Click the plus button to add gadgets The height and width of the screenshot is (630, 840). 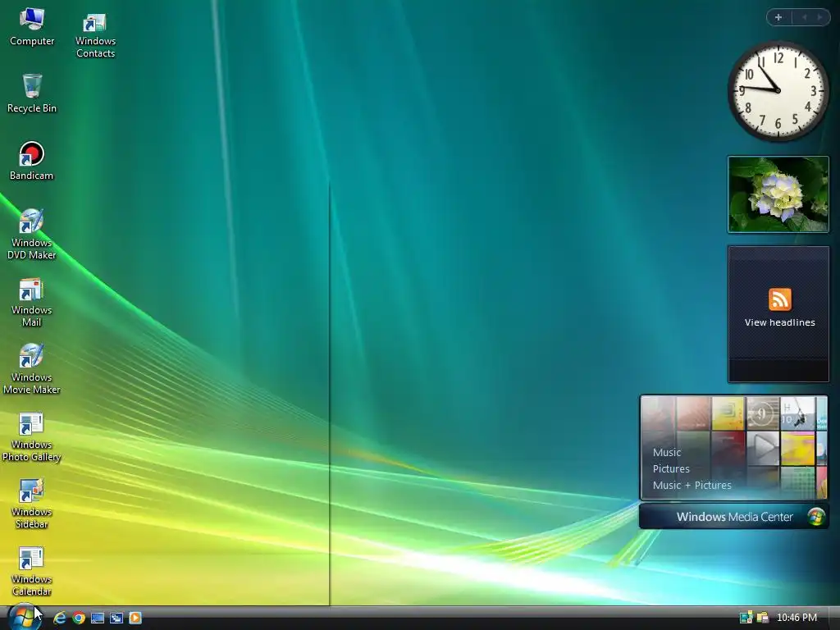[x=778, y=17]
